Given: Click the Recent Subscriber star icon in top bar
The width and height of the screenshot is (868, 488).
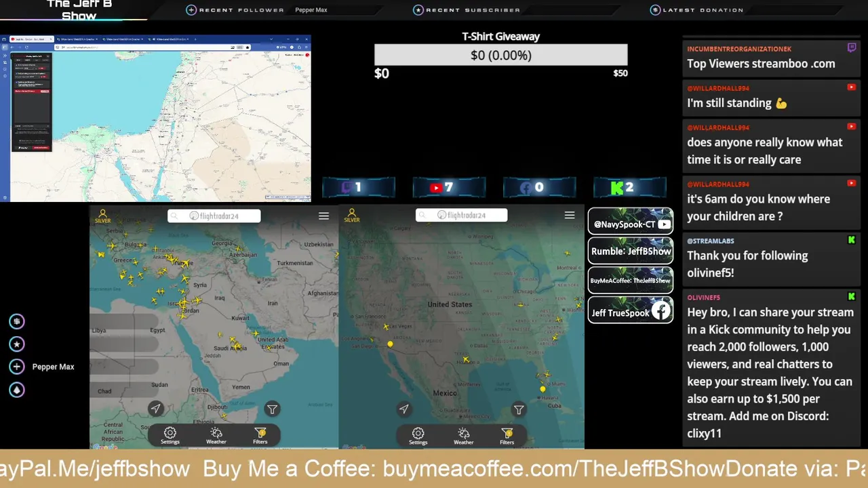Looking at the screenshot, I should click(x=418, y=9).
